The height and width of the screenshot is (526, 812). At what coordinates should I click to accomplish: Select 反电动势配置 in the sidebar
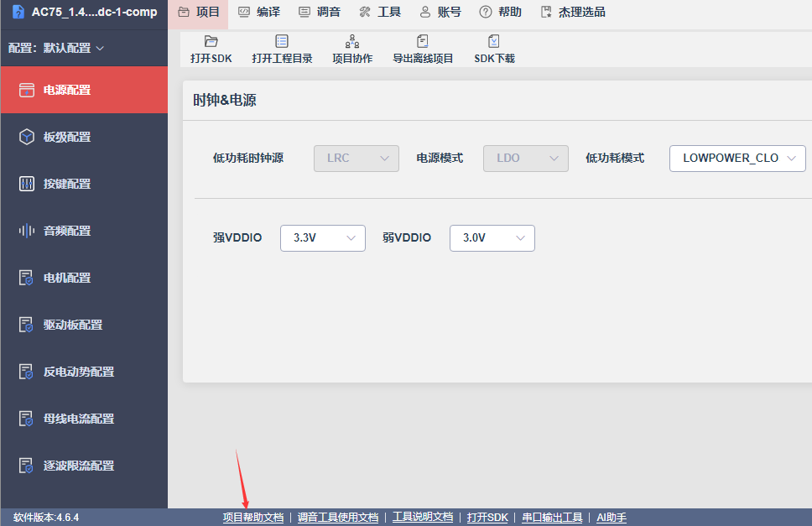(x=84, y=372)
